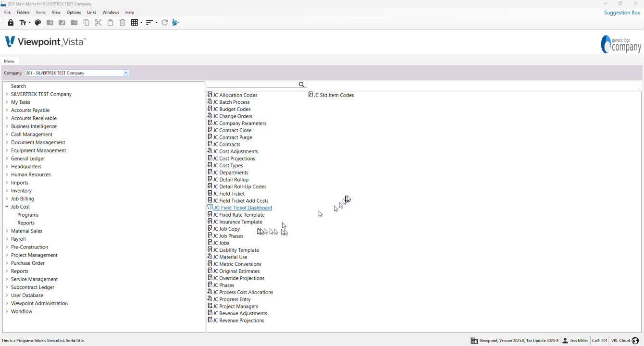Click the edit folder toolbar icon

coord(62,23)
